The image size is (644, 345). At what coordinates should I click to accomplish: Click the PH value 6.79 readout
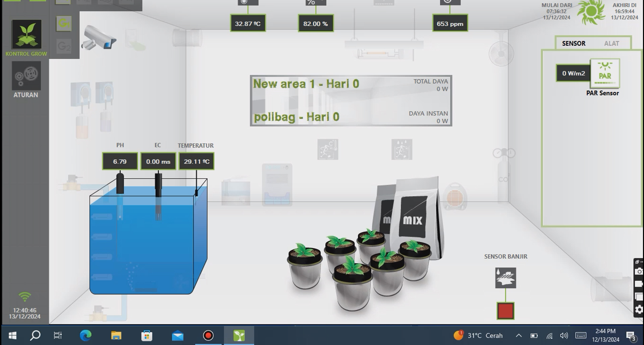pyautogui.click(x=120, y=161)
